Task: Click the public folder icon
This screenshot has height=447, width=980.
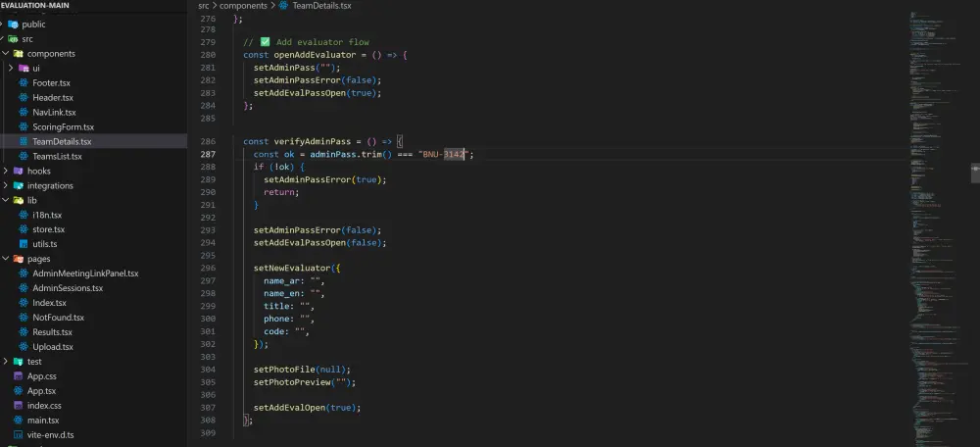Action: point(13,25)
